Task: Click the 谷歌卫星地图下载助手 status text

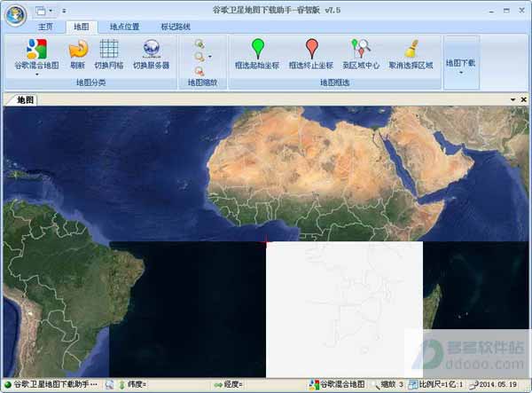Action: point(56,384)
